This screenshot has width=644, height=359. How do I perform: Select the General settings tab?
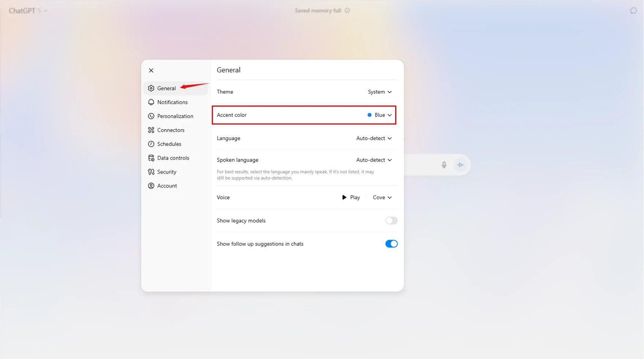tap(176, 88)
